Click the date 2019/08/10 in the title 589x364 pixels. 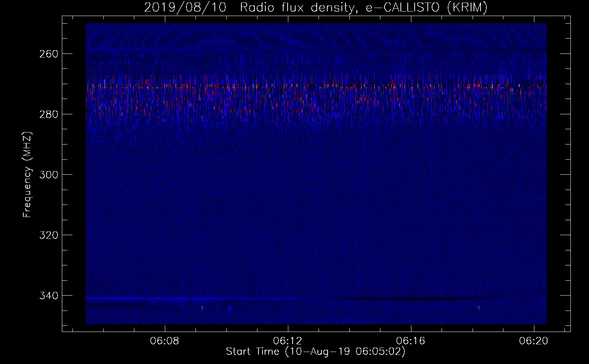185,8
